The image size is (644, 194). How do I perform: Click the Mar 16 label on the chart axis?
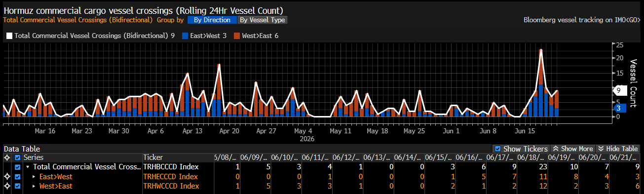pos(45,131)
